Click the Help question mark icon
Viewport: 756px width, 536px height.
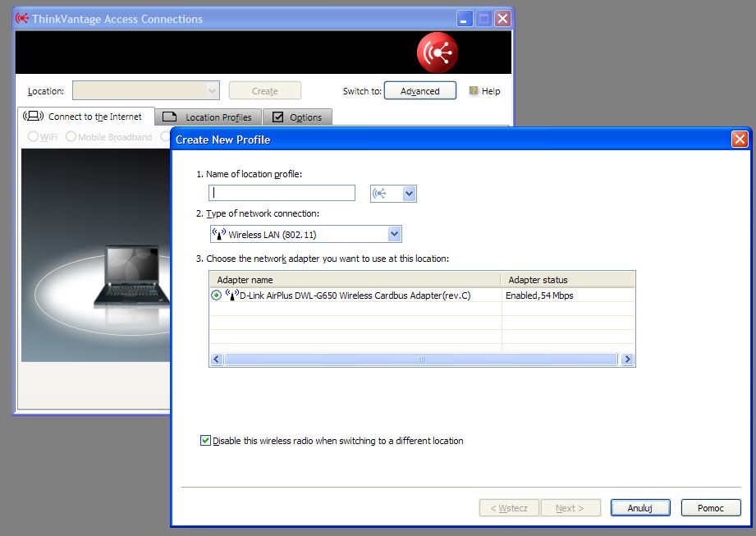pyautogui.click(x=474, y=90)
